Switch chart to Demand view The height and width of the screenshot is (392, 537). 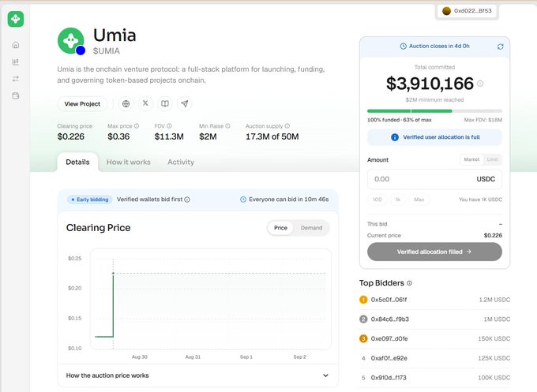click(311, 228)
